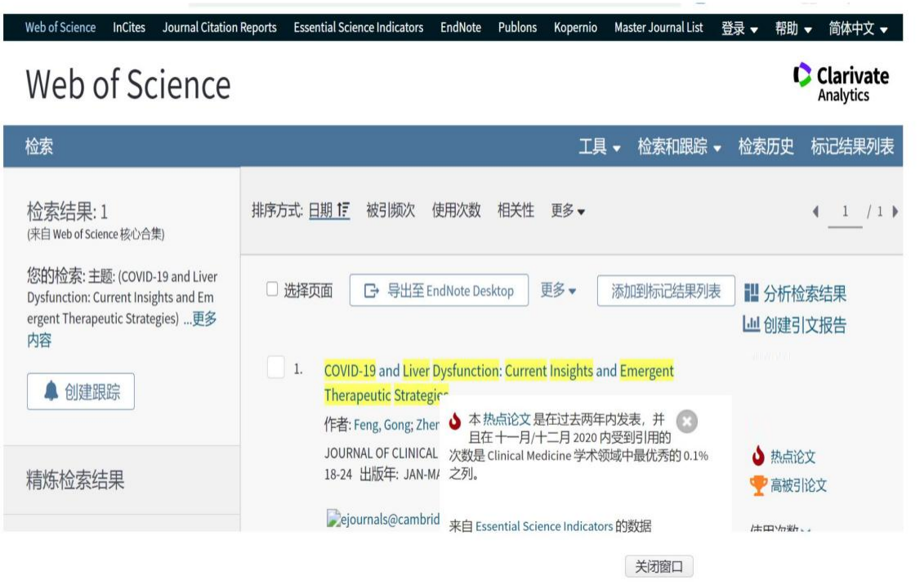The image size is (924, 585).
Task: Open Publons in top navigation
Action: tap(517, 27)
